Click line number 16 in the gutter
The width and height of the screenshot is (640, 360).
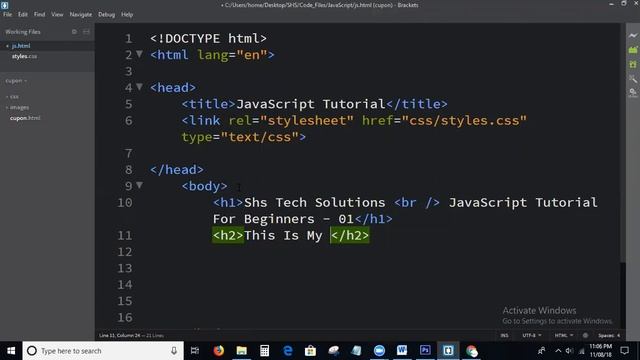pos(125,317)
